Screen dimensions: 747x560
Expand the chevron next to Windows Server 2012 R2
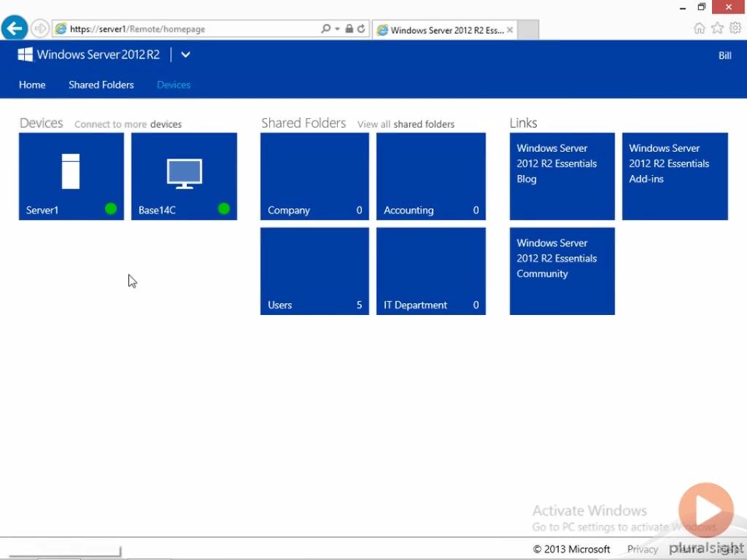[x=185, y=55]
